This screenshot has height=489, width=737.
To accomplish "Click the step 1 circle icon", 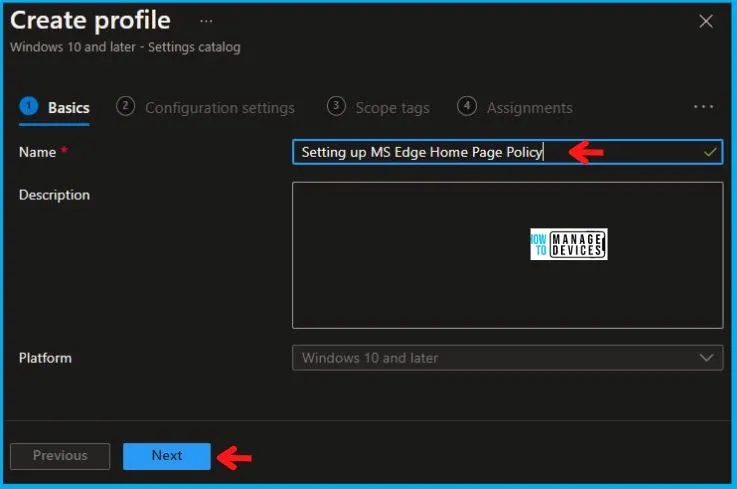I will point(29,106).
